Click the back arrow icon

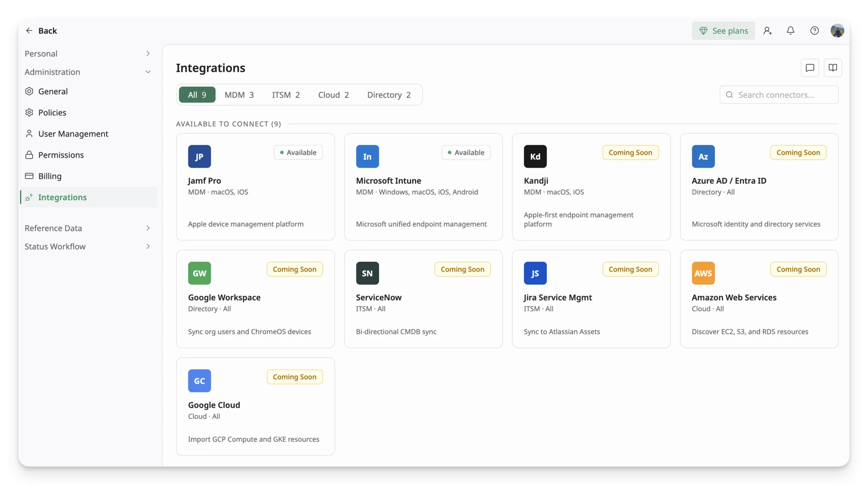click(29, 31)
